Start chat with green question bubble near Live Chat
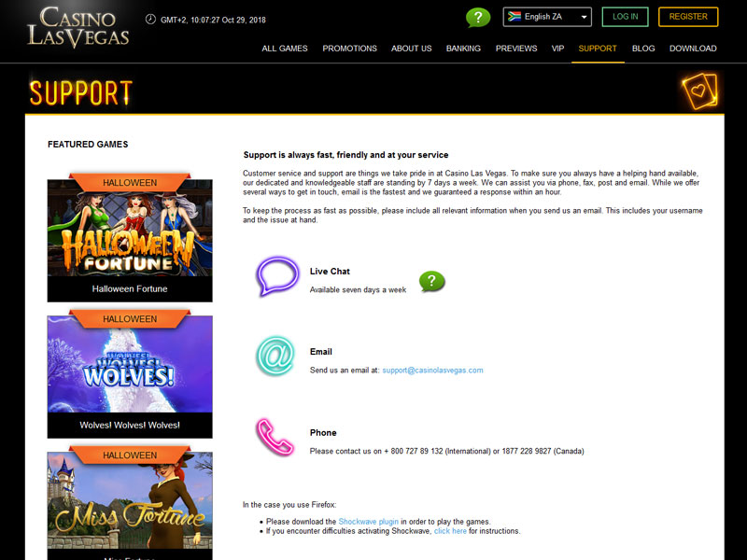 [x=431, y=282]
